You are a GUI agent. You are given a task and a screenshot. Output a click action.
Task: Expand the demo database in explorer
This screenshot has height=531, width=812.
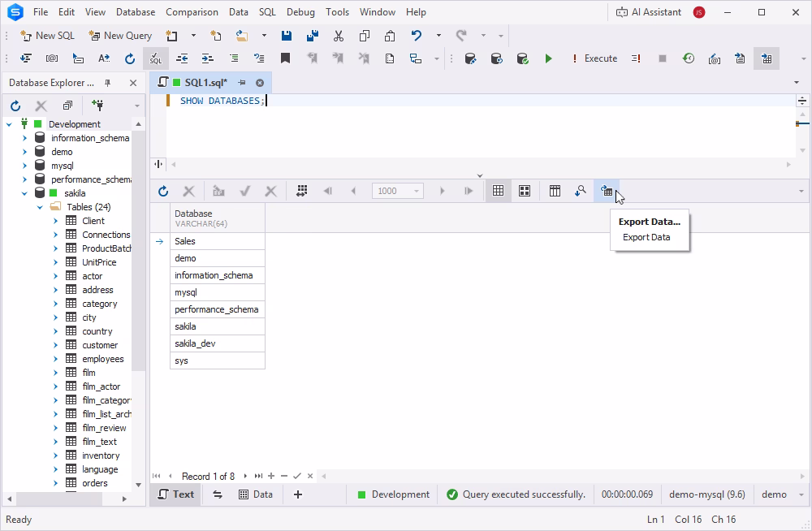pyautogui.click(x=25, y=152)
